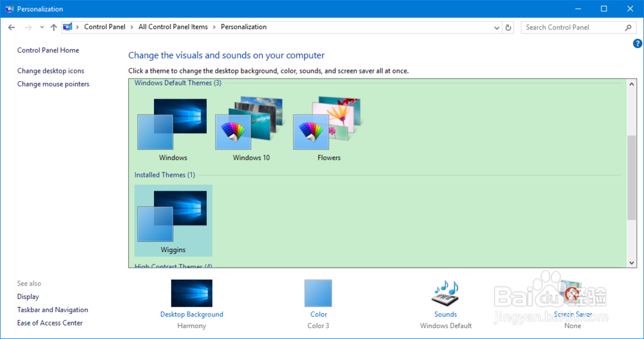
Task: Open the Sounds keyboard icon
Action: tap(445, 293)
